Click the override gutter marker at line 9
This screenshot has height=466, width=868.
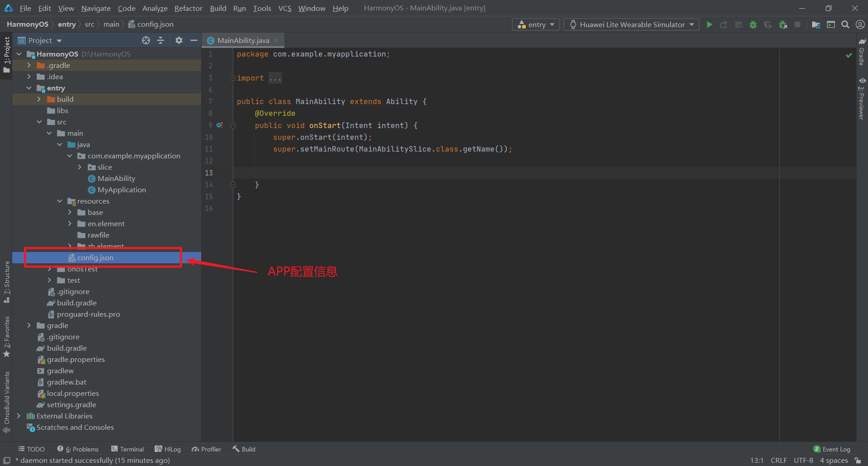220,125
